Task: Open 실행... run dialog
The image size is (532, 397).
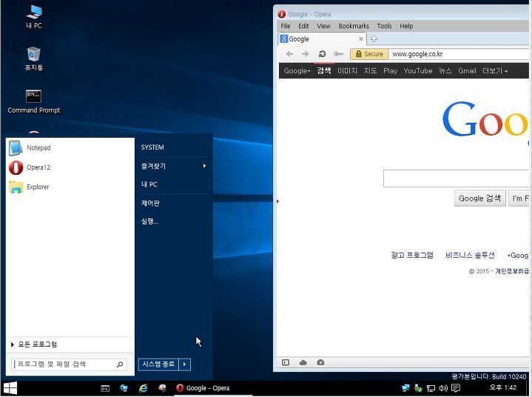Action: (x=149, y=221)
